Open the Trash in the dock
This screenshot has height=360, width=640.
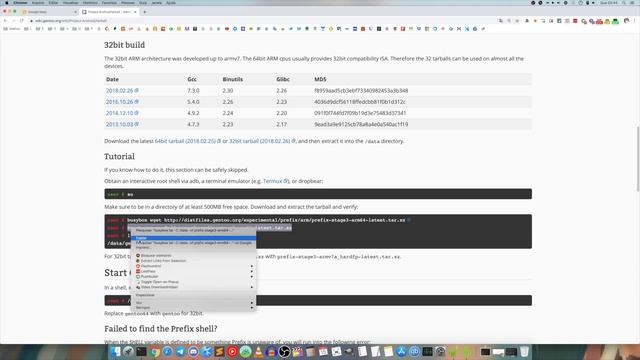[x=524, y=351]
